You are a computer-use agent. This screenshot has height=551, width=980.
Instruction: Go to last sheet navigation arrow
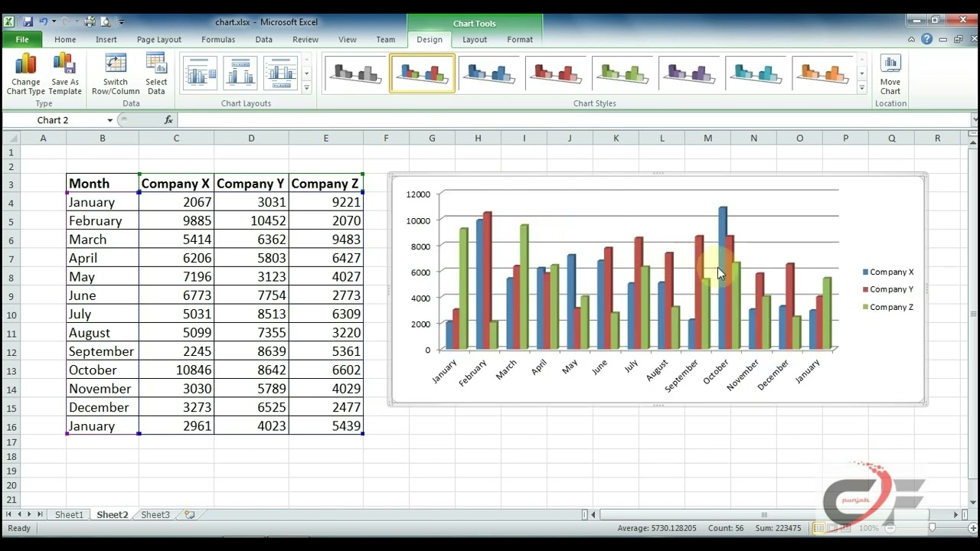(40, 515)
